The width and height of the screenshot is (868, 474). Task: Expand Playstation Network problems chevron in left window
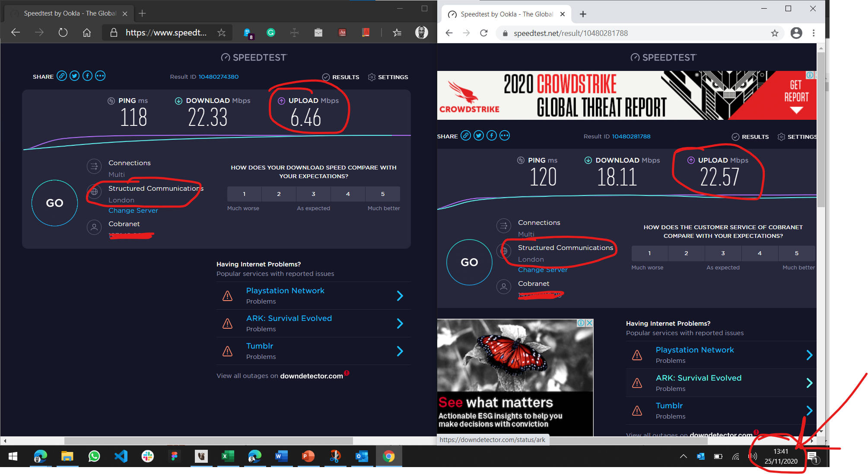[x=400, y=296]
